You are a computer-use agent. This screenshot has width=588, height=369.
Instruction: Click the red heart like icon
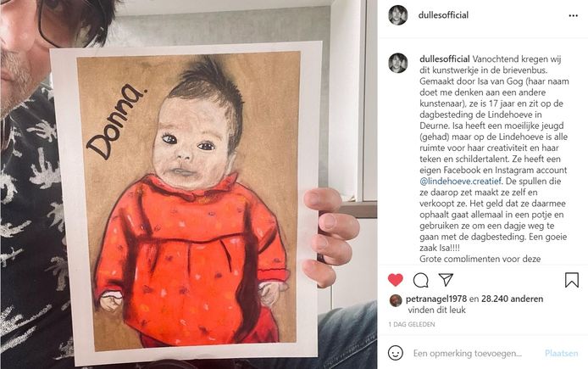[396, 280]
